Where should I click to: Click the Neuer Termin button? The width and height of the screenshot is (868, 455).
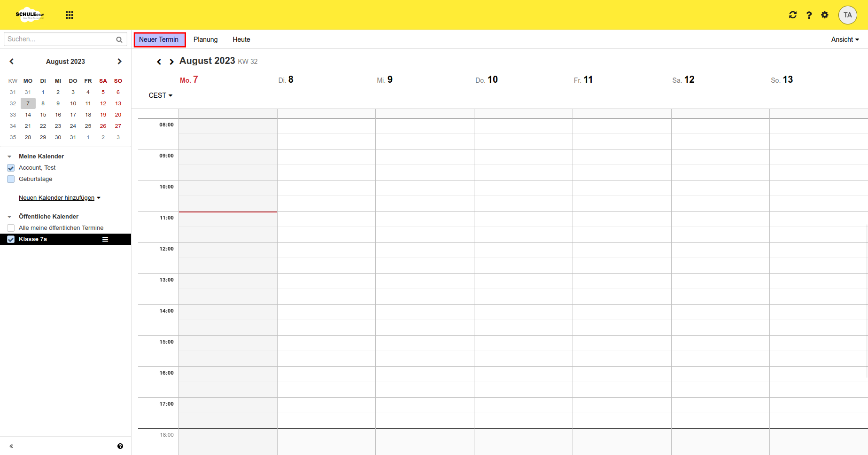click(159, 39)
